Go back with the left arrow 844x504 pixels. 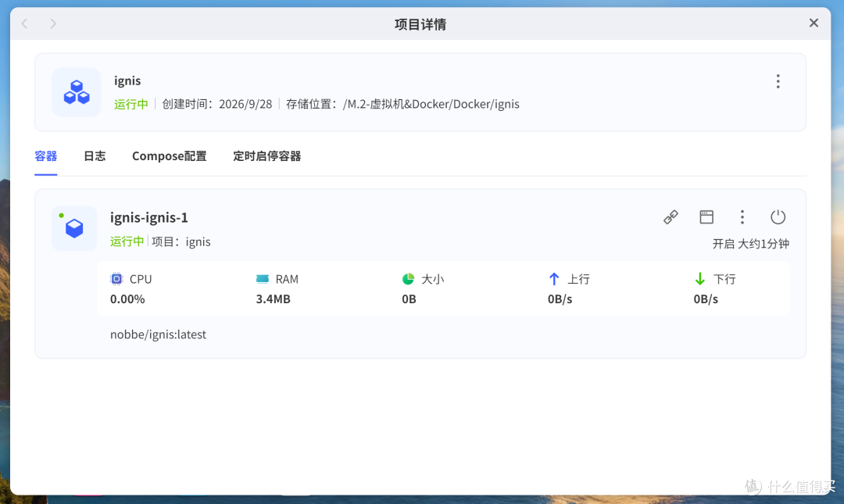coord(24,23)
